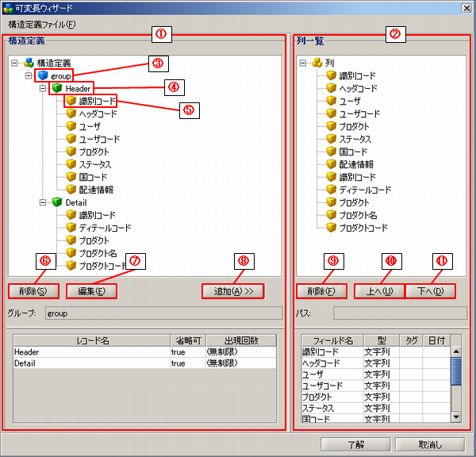476x457 pixels.
Task: Click the グループ text field
Action: 163,313
